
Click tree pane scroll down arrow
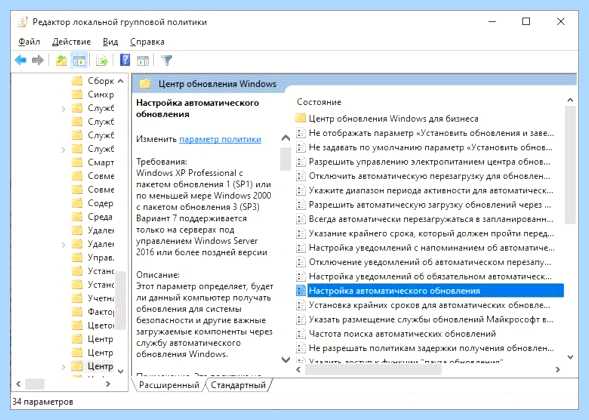121,371
